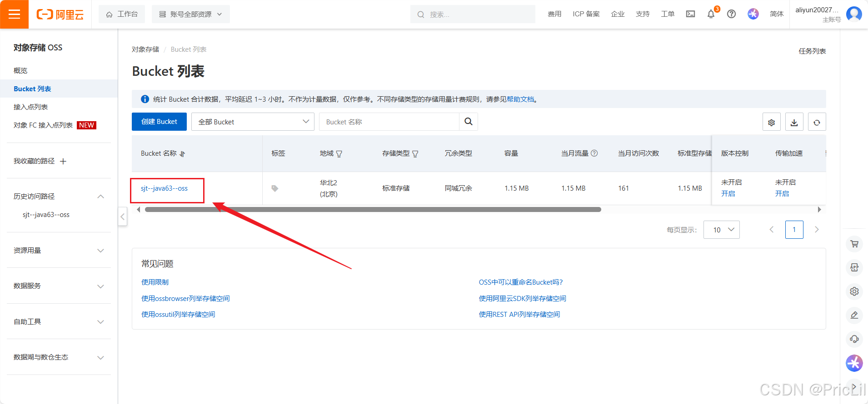
Task: Open the page size 10 dropdown
Action: pyautogui.click(x=721, y=230)
